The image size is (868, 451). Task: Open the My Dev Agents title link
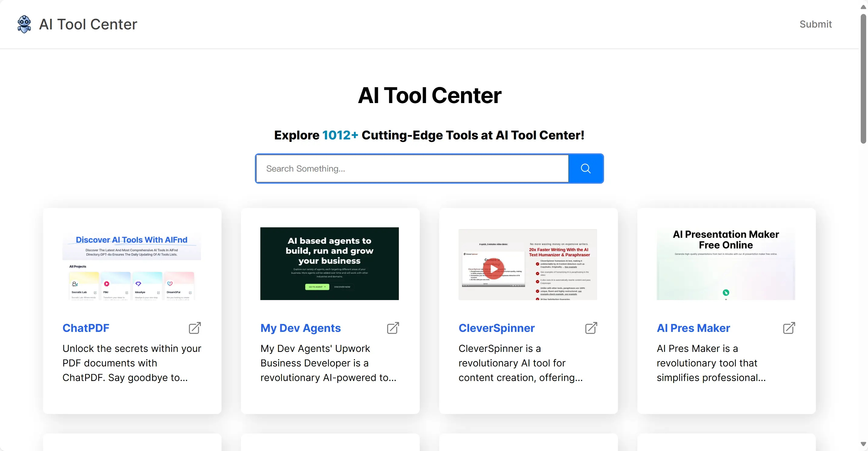(301, 328)
